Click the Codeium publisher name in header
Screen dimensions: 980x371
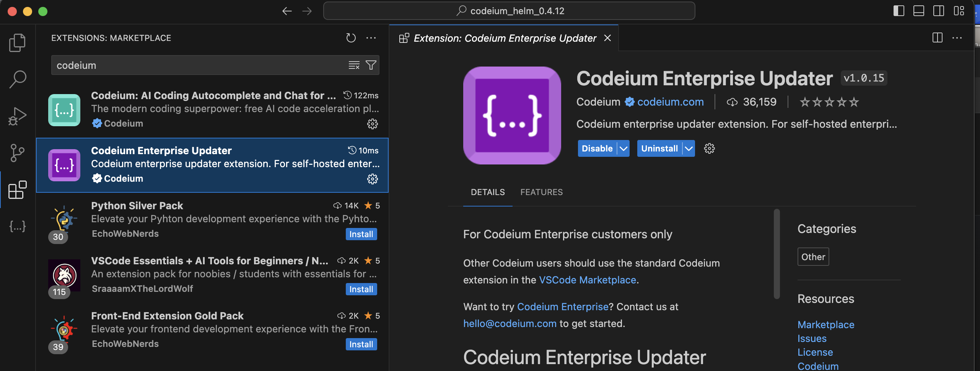pos(598,102)
